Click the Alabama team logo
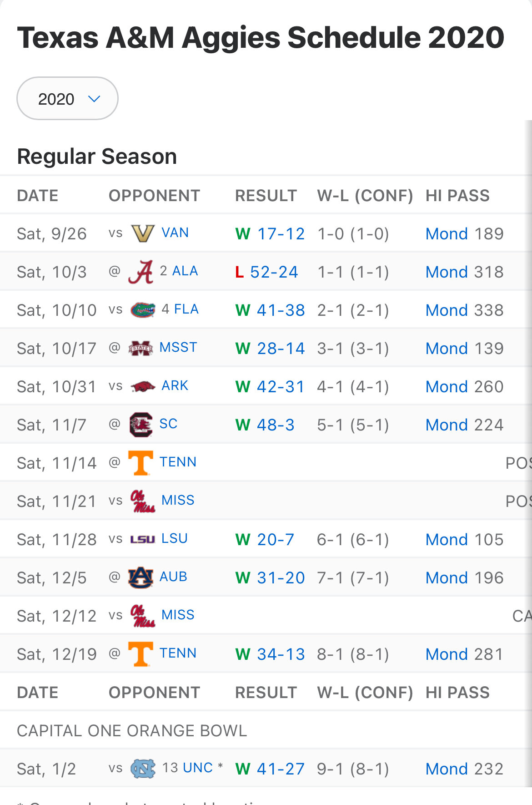532x805 pixels. pos(141,272)
